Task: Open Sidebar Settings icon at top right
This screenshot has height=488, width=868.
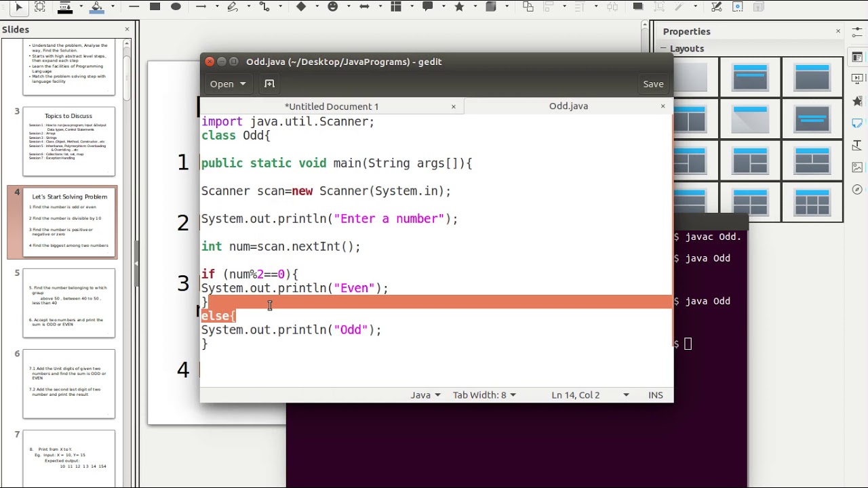Action: (x=858, y=34)
